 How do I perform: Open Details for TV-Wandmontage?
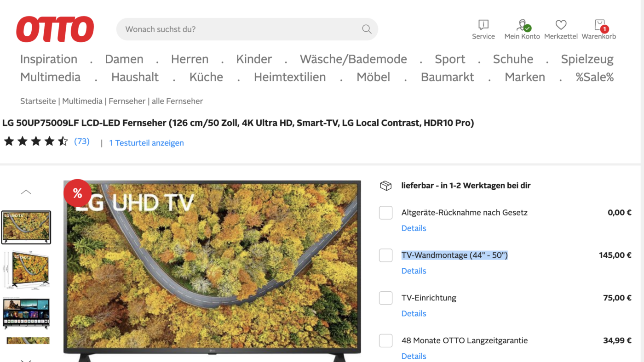414,271
